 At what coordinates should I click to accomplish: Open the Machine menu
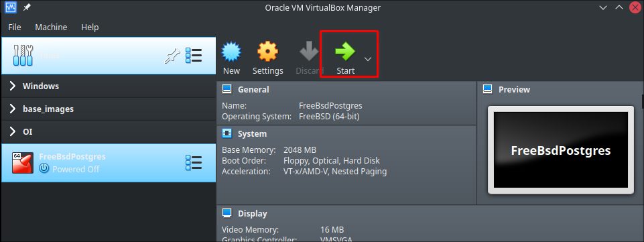pyautogui.click(x=51, y=27)
